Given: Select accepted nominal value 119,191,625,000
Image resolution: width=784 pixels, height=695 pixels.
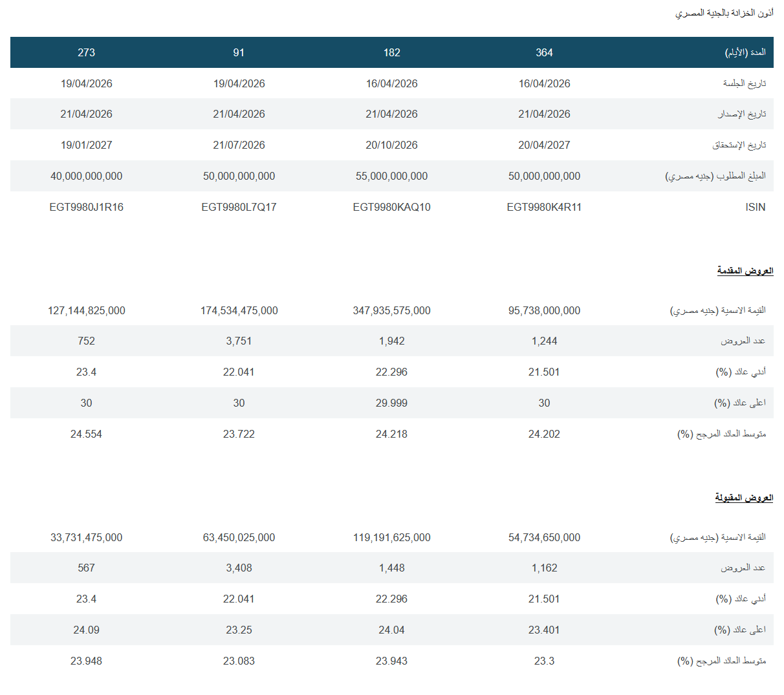Looking at the screenshot, I should [x=391, y=537].
